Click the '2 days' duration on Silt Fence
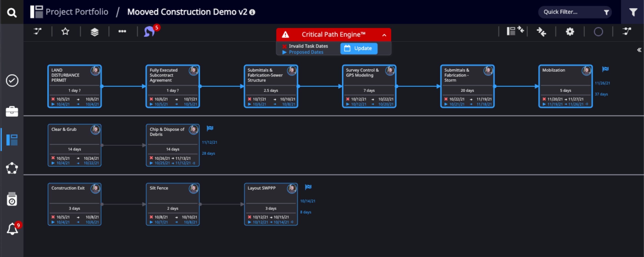 point(173,208)
